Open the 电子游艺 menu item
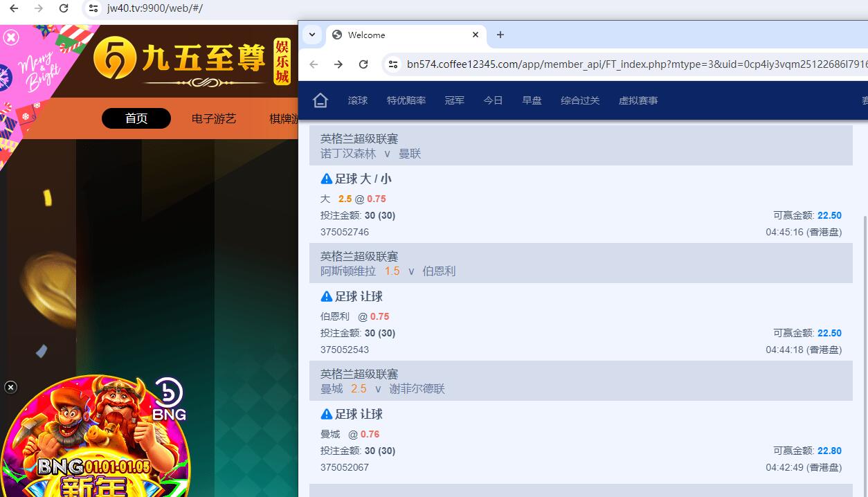Viewport: 868px width, 497px height. tap(214, 118)
